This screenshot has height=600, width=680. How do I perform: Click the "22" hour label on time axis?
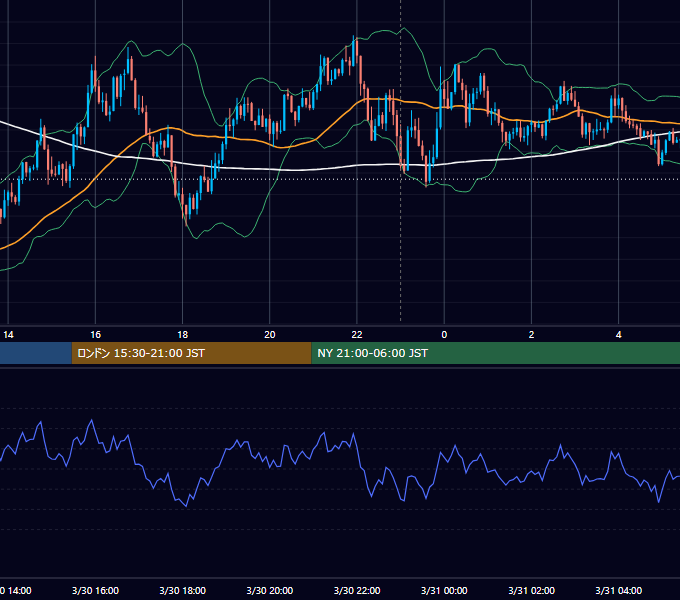(357, 335)
